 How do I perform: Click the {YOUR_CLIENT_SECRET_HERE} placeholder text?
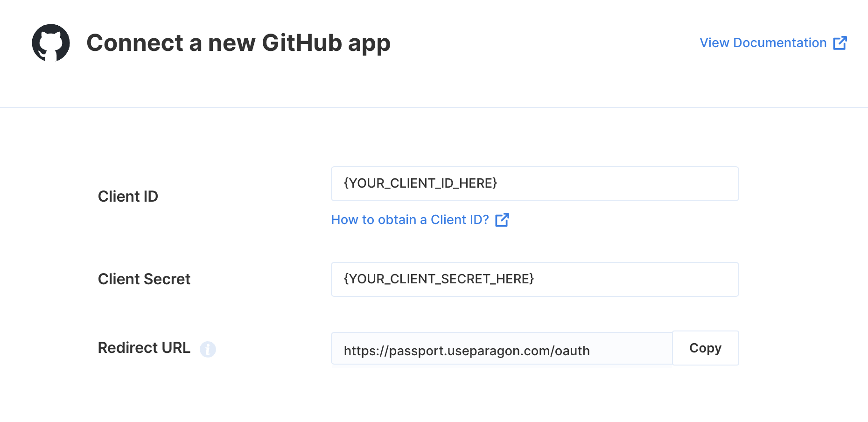coord(439,279)
